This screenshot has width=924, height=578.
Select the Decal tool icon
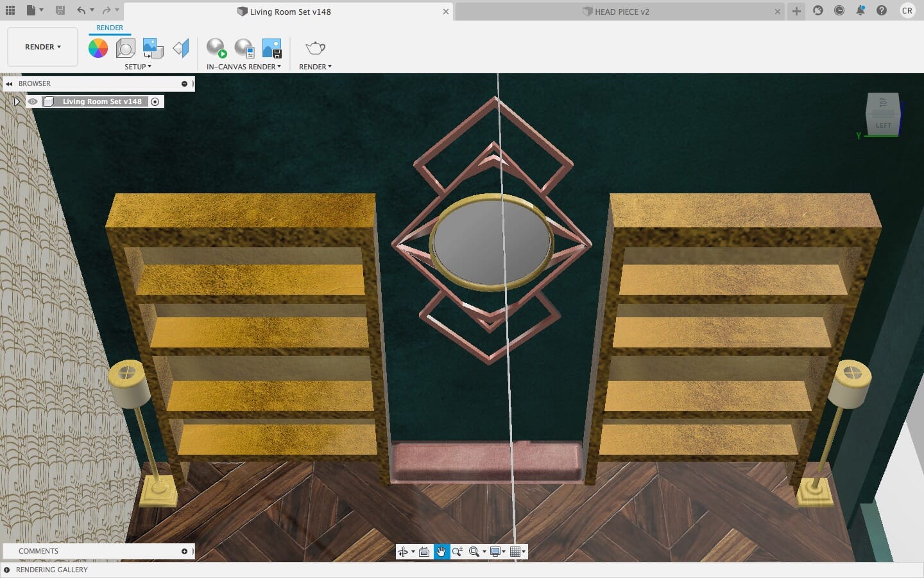153,48
